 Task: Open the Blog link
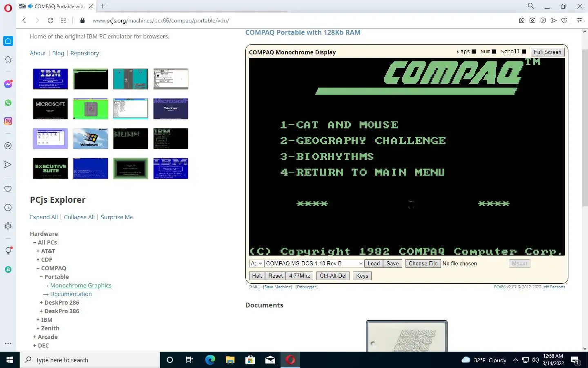(58, 53)
